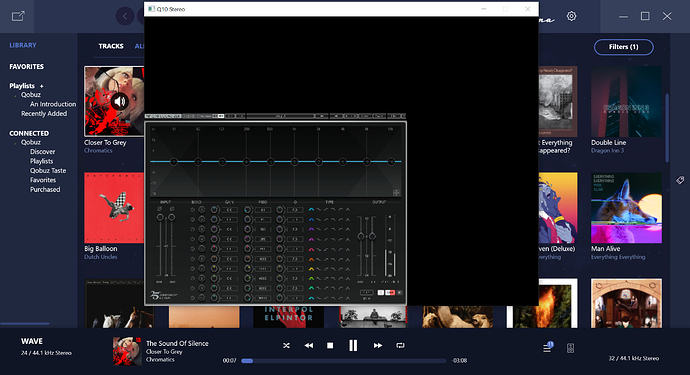The width and height of the screenshot is (690, 375).
Task: Open the Big Balloon album cover
Action: (x=114, y=208)
